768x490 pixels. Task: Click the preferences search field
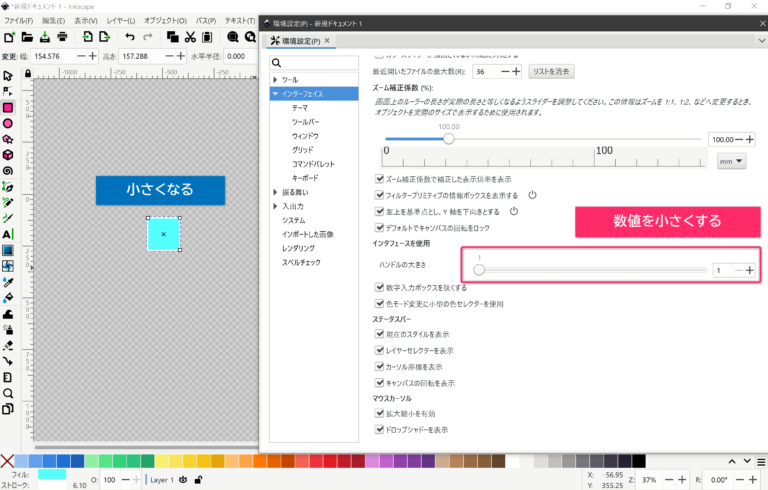[x=314, y=63]
